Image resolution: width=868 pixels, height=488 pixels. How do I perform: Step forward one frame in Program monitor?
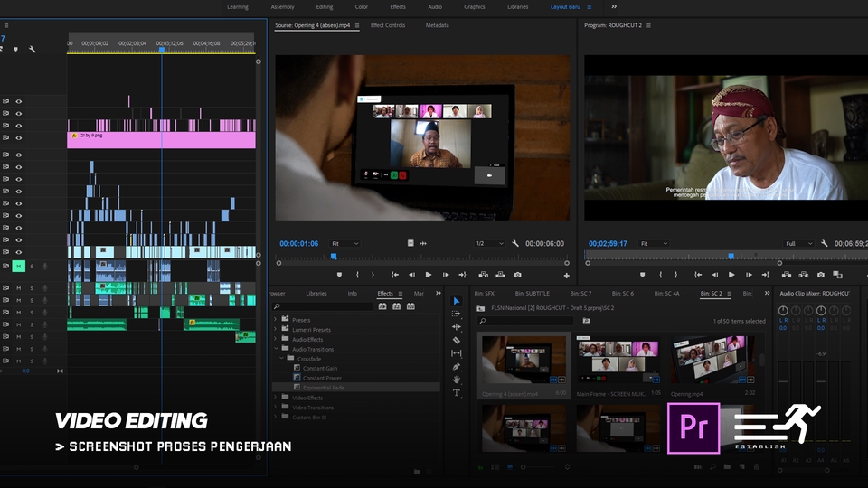pos(749,275)
